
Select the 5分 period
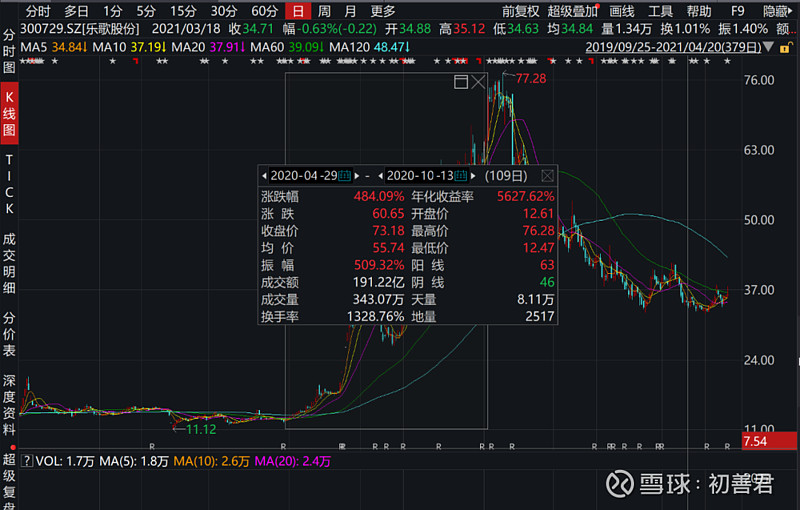pos(146,11)
